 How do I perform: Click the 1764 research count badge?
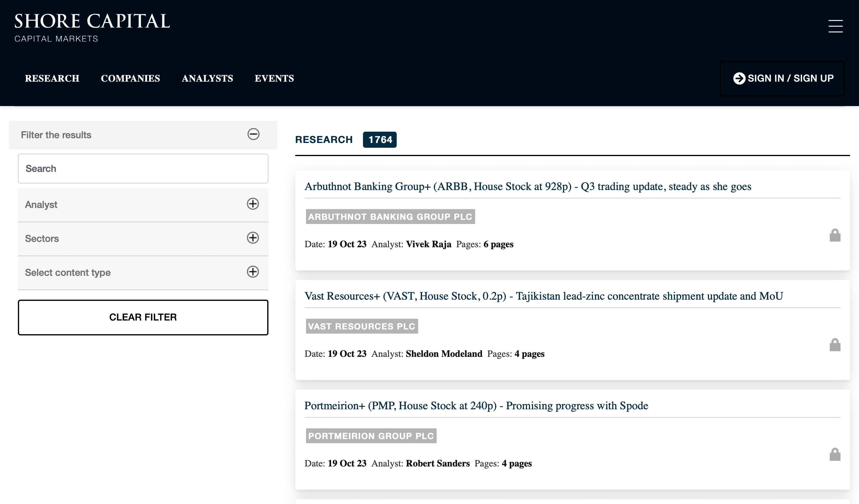380,140
